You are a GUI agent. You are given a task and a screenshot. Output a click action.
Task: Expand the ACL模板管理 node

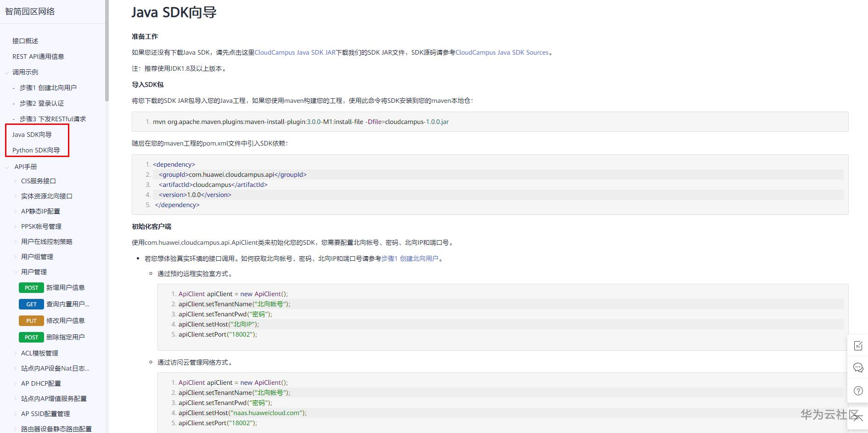(x=15, y=353)
